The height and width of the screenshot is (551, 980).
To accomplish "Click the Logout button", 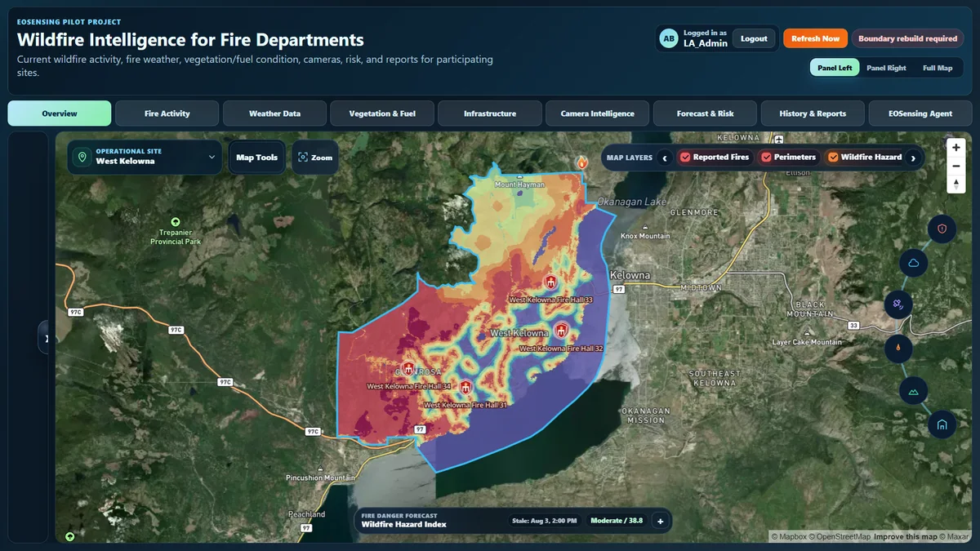I will coord(754,38).
